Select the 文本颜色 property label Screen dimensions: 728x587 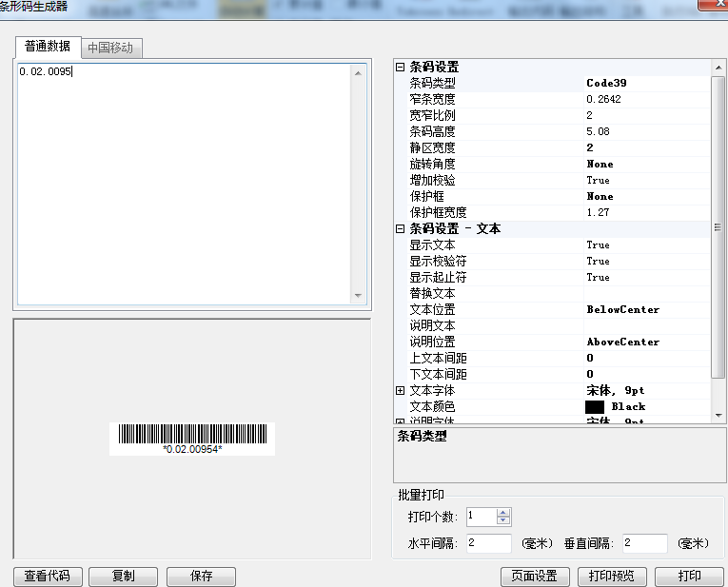pyautogui.click(x=432, y=407)
